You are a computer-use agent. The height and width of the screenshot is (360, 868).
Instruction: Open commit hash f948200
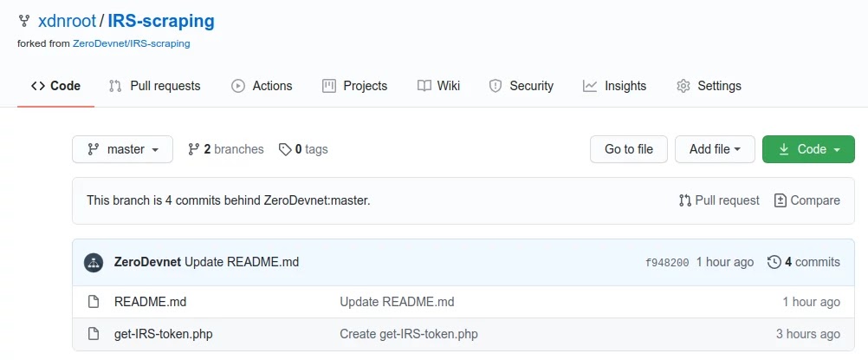coord(667,262)
